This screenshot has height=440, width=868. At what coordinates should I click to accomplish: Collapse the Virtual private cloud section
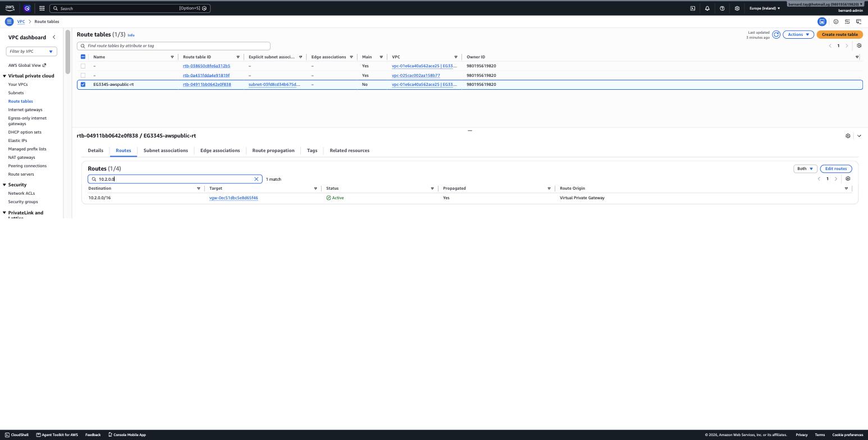pyautogui.click(x=4, y=76)
